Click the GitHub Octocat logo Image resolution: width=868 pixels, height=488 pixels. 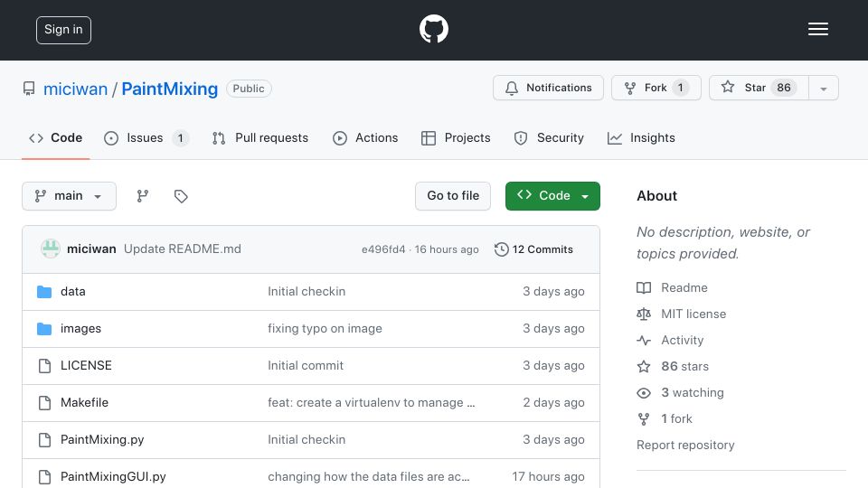click(433, 29)
